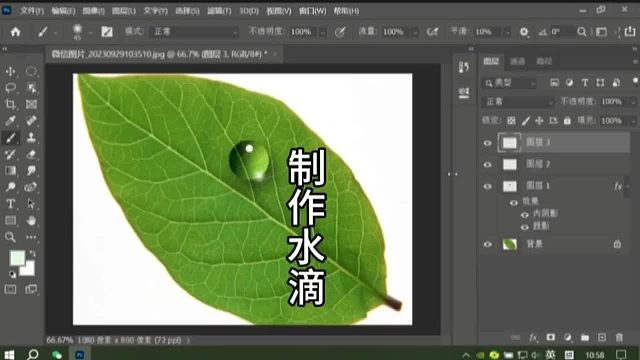Select the Eraser tool
Viewport: 640px width, 360px height.
[31, 154]
